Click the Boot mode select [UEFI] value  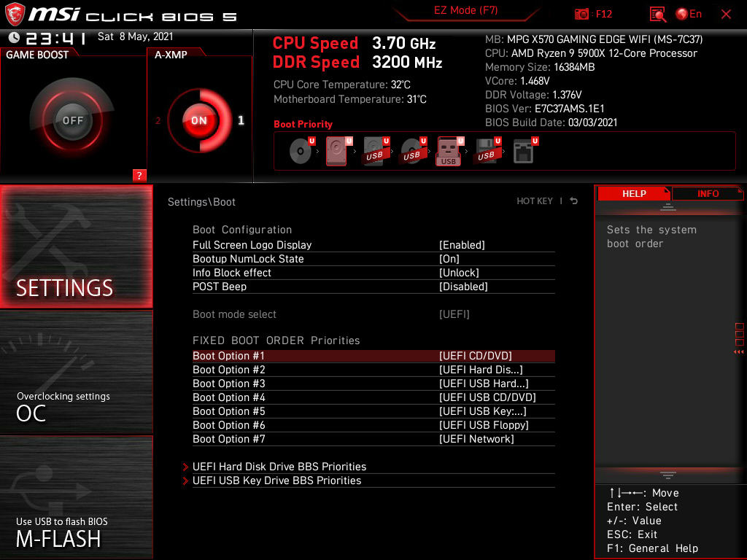tap(454, 314)
